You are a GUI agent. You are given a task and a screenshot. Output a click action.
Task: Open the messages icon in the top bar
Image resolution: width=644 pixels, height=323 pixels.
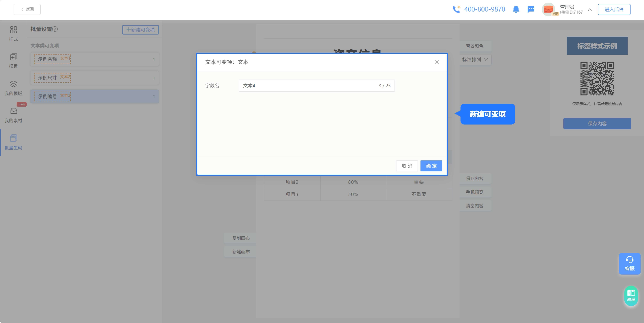pos(531,10)
